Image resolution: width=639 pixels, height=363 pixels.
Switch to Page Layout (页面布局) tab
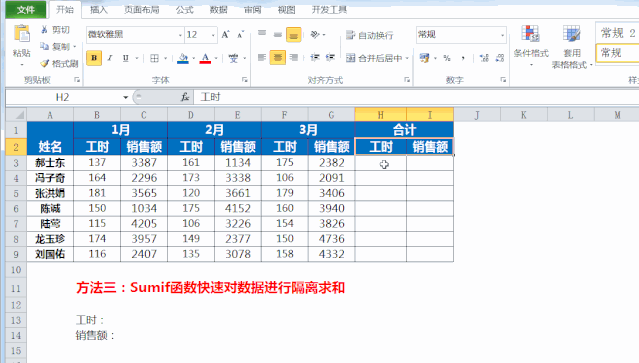[141, 9]
